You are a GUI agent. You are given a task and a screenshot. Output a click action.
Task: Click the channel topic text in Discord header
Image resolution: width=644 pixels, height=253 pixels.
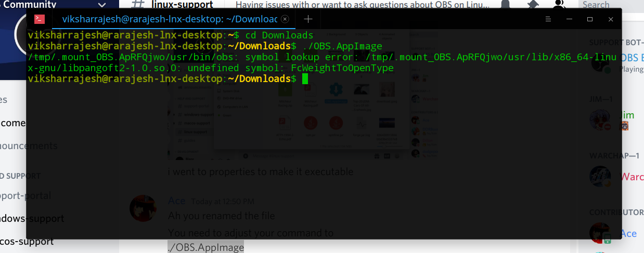[x=362, y=4]
